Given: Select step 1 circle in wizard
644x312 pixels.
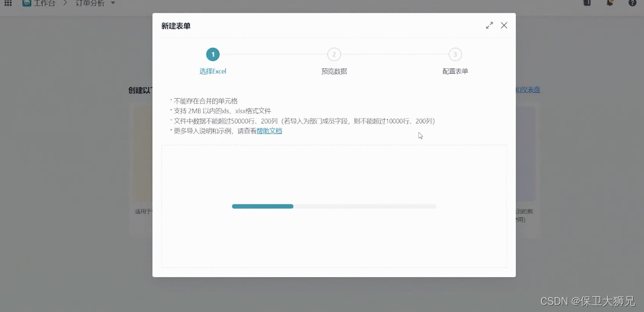Looking at the screenshot, I should click(213, 54).
